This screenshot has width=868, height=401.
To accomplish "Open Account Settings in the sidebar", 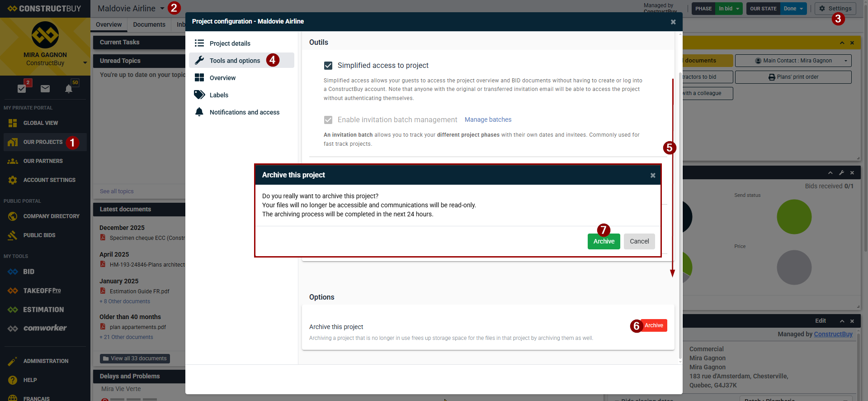I will [x=45, y=180].
